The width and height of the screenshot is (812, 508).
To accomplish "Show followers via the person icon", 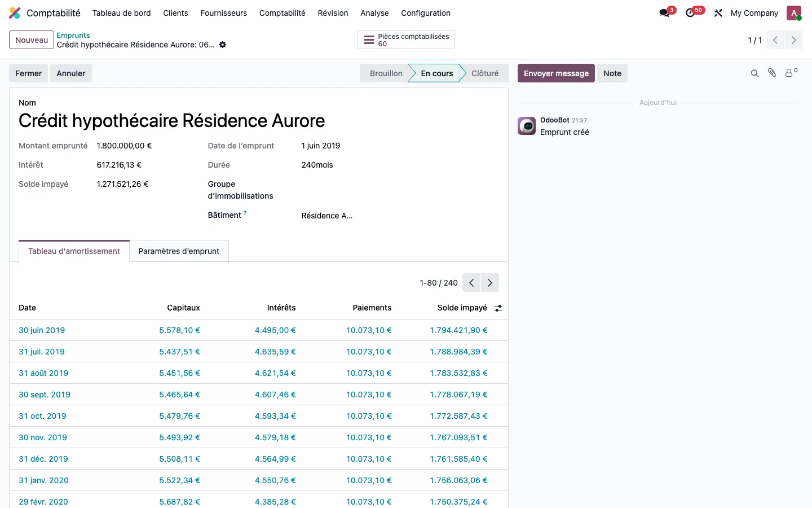I will pyautogui.click(x=791, y=73).
